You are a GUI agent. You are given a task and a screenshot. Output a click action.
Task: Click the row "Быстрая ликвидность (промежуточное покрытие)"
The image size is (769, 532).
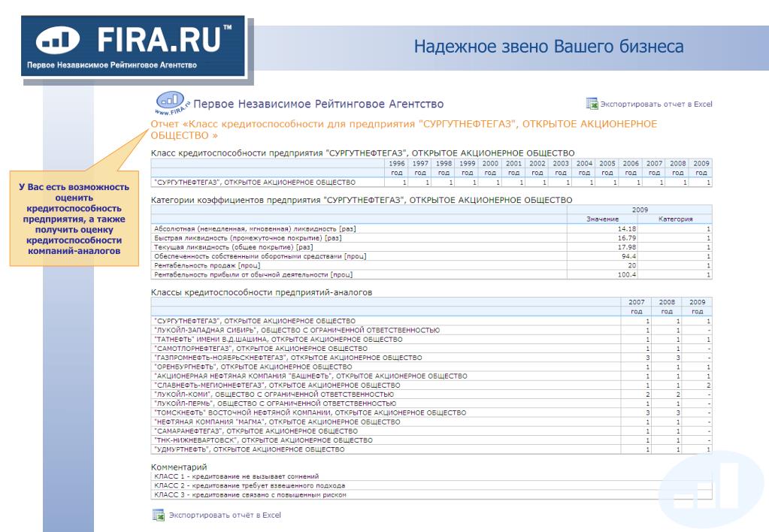tap(431, 237)
